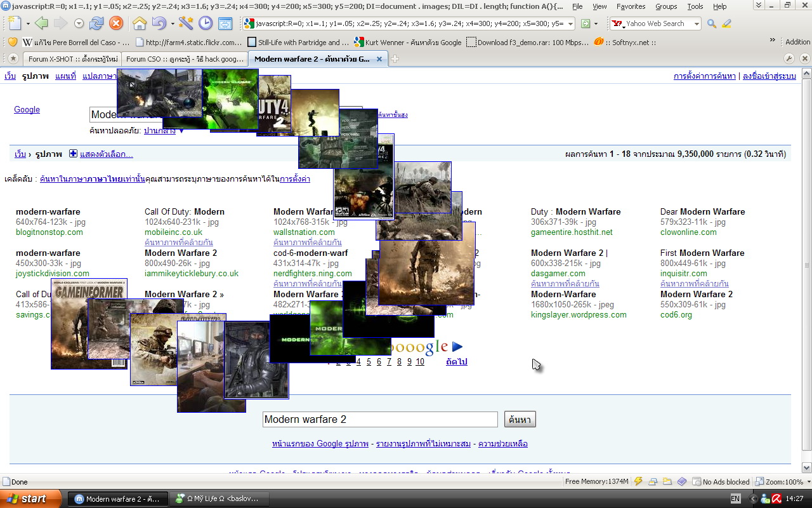The width and height of the screenshot is (812, 508).
Task: Click the Undo closed tab icon
Action: [x=159, y=23]
